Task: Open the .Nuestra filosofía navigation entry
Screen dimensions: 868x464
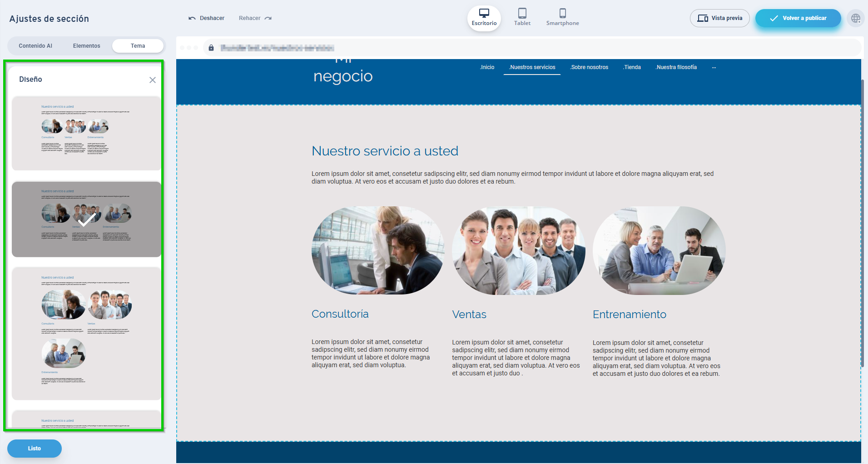Action: (676, 67)
